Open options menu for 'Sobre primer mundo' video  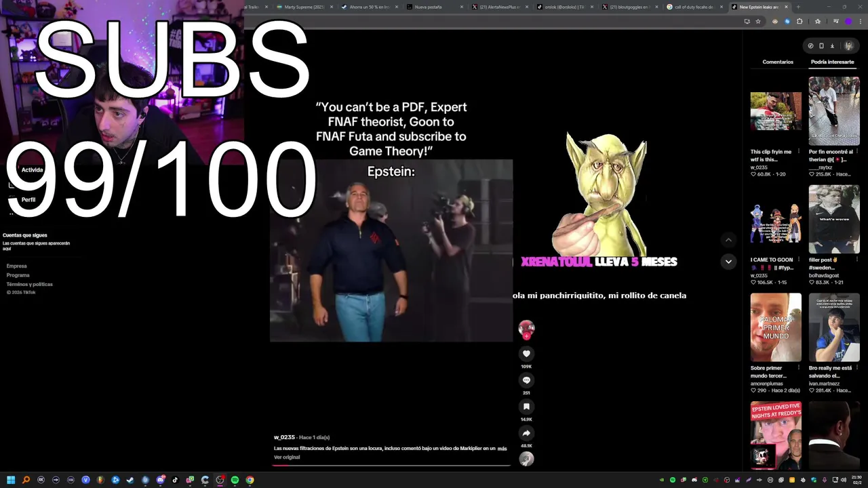798,368
